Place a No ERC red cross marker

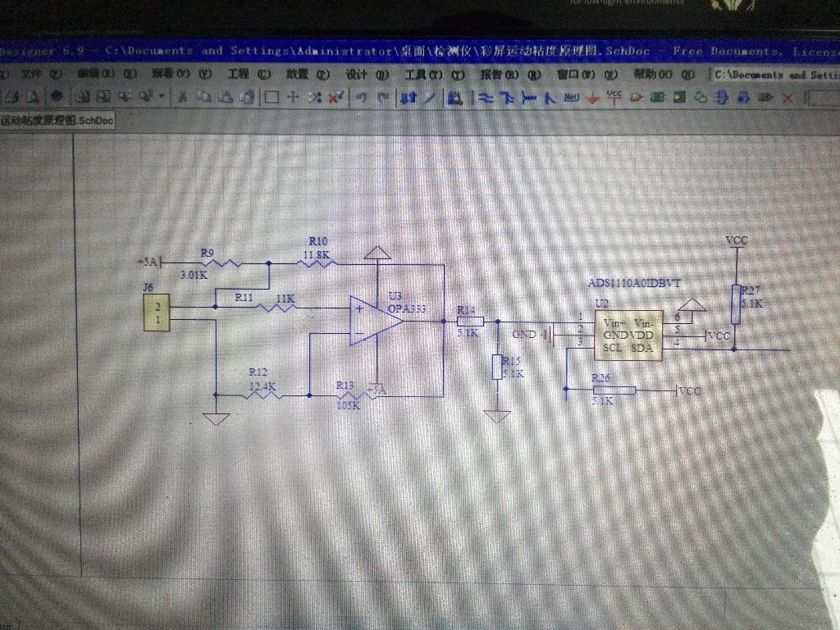click(x=787, y=98)
